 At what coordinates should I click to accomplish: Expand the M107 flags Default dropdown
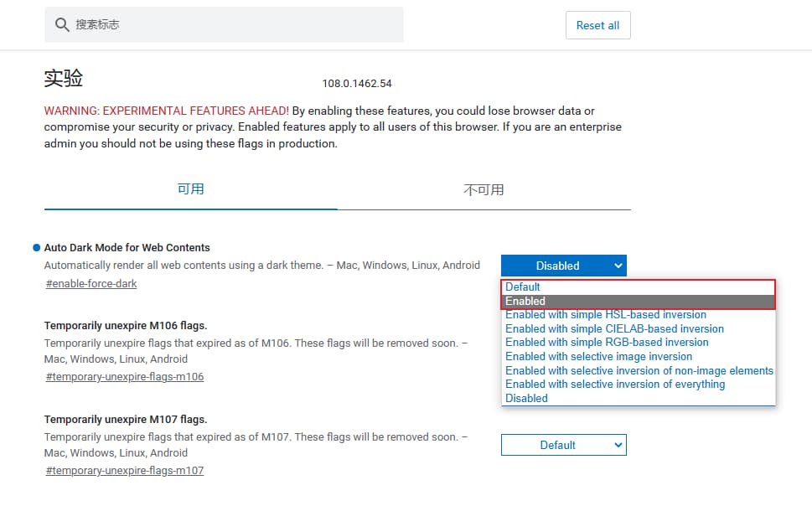click(563, 445)
